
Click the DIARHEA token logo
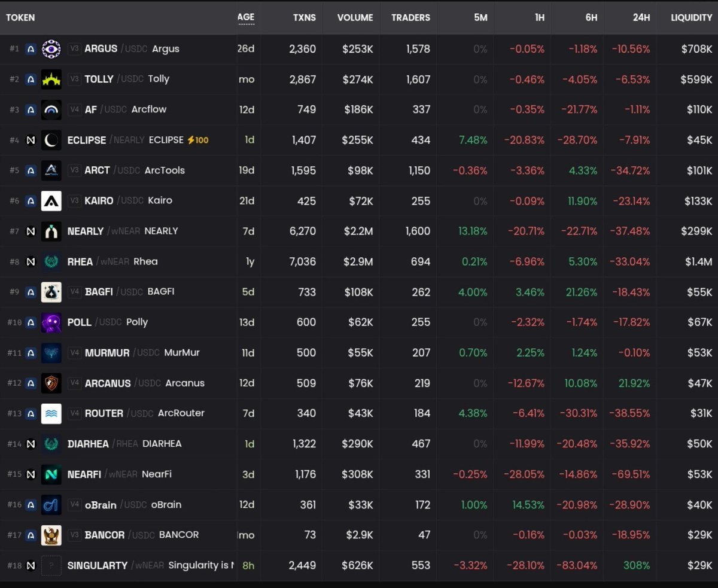(x=51, y=444)
